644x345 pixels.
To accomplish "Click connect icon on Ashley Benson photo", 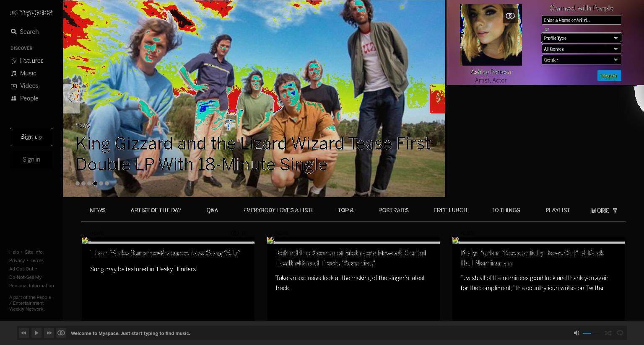I will click(510, 16).
